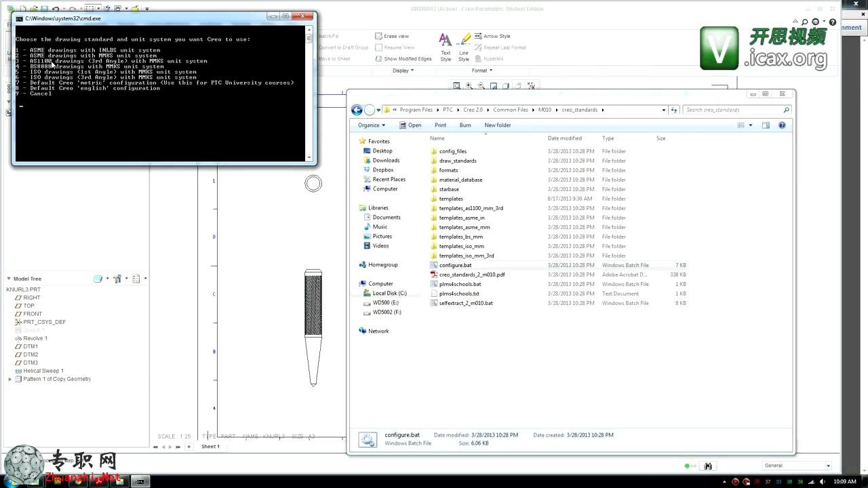Click the Refit zoom icon in graphics toolbar
Viewport: 868px width, 488px height.
[457, 86]
